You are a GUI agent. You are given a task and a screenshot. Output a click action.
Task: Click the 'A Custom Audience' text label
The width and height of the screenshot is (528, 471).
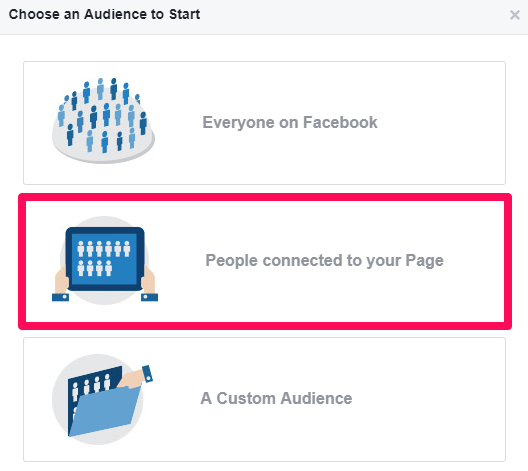point(276,398)
